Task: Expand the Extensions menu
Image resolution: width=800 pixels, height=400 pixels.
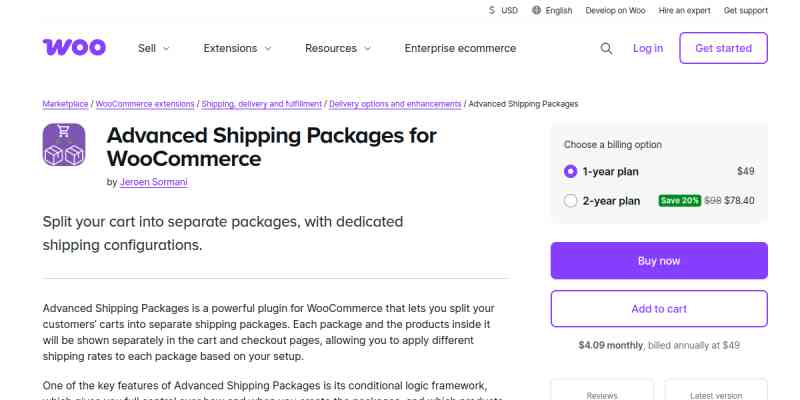Action: 237,48
